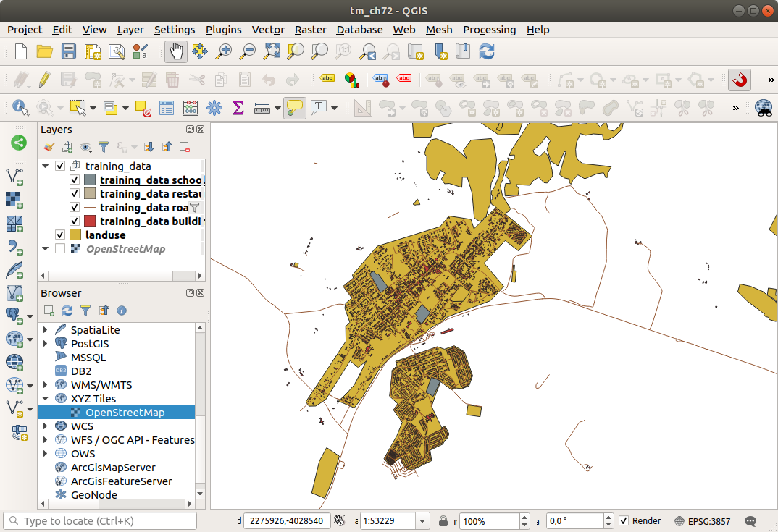
Task: Open the Processing menu
Action: [489, 30]
